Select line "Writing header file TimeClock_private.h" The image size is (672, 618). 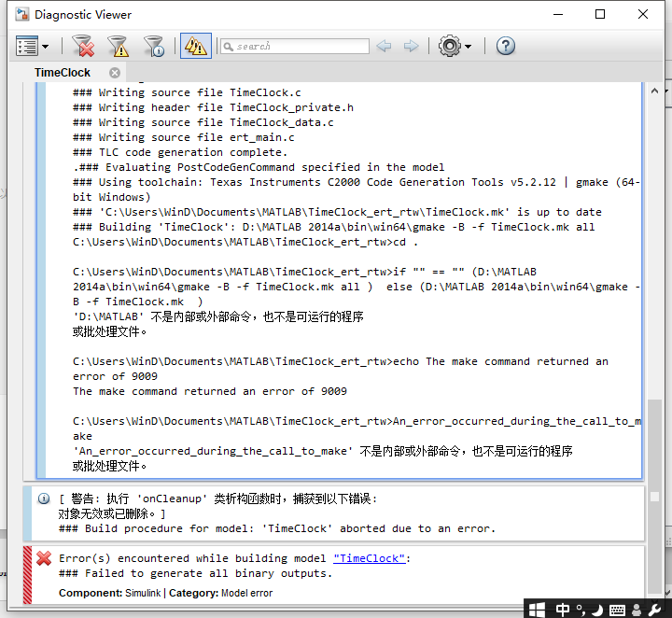pyautogui.click(x=226, y=107)
